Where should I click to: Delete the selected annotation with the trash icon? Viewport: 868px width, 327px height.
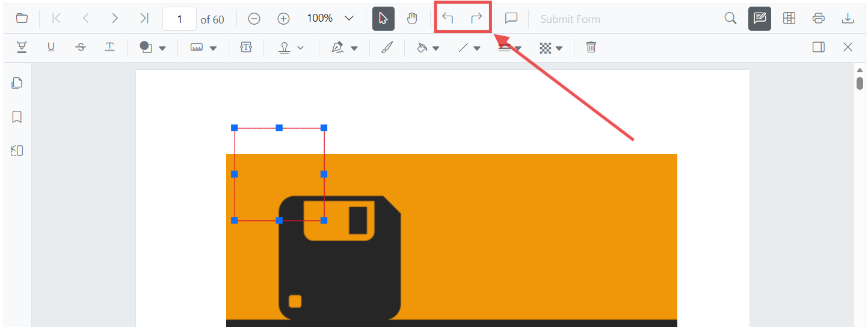point(591,48)
